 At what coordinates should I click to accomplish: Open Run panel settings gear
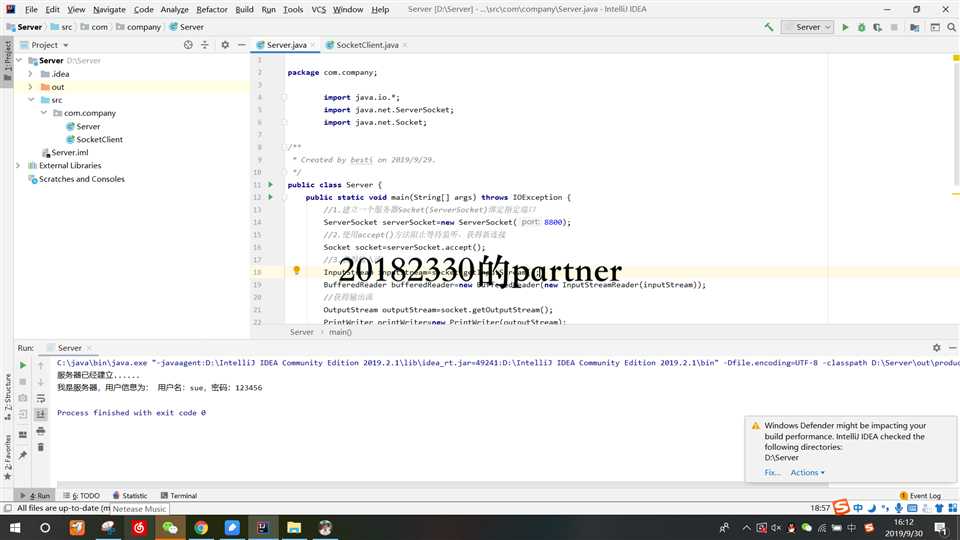[x=937, y=347]
